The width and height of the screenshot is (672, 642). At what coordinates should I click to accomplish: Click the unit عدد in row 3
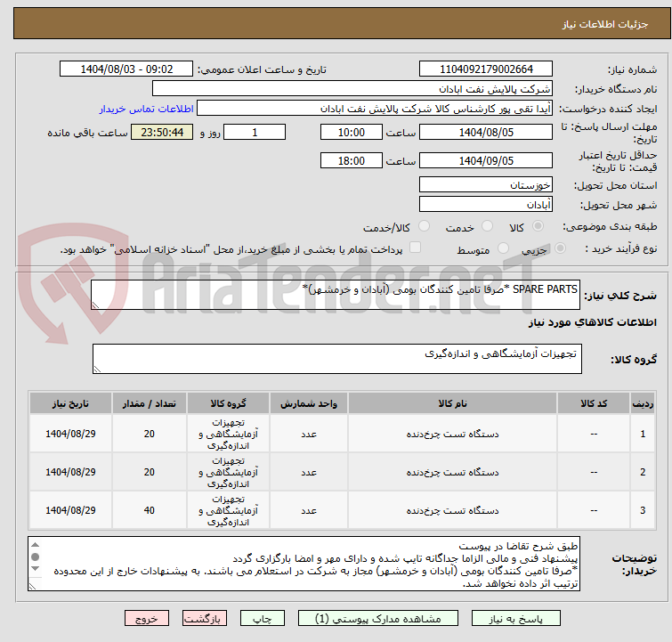[x=309, y=510]
